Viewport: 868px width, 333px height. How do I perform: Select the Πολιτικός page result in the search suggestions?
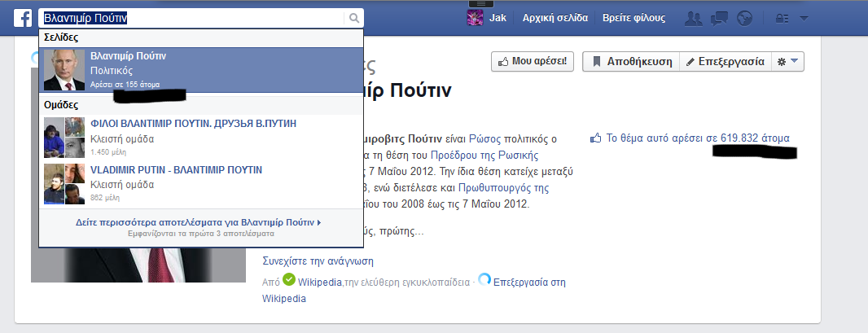click(200, 70)
